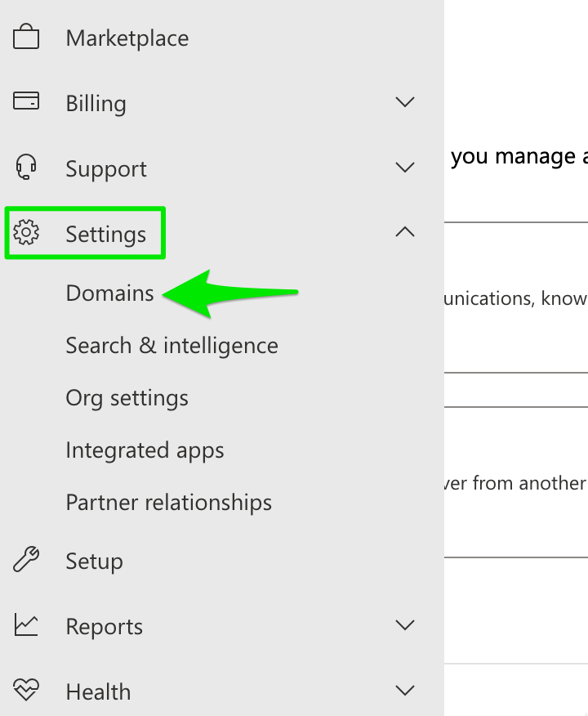
Task: Click the Reports chart icon
Action: pyautogui.click(x=26, y=624)
